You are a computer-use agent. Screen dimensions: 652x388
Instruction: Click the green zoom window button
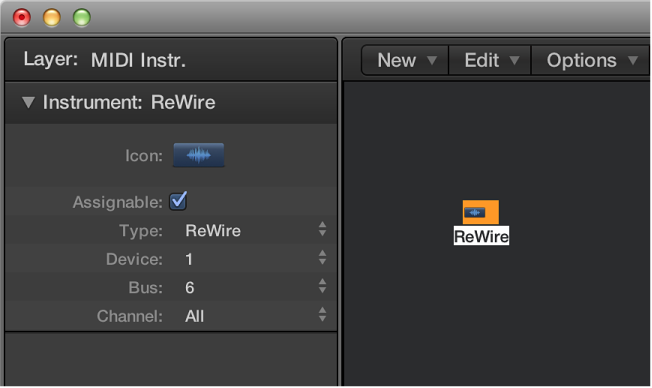[82, 18]
